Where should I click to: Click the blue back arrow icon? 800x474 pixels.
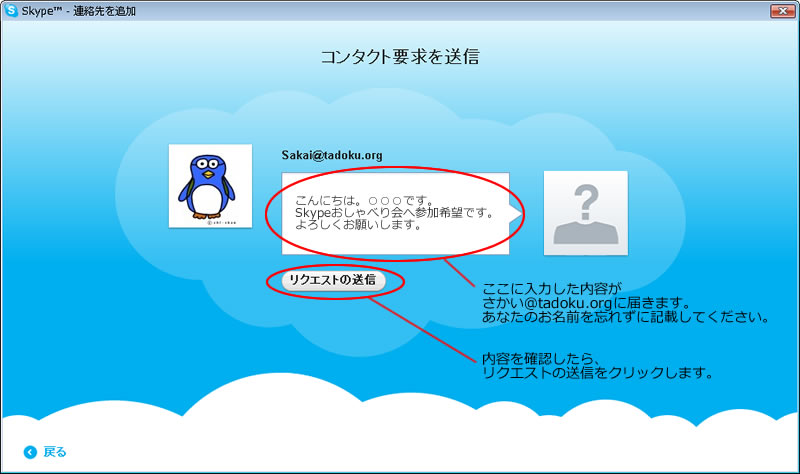[x=29, y=452]
